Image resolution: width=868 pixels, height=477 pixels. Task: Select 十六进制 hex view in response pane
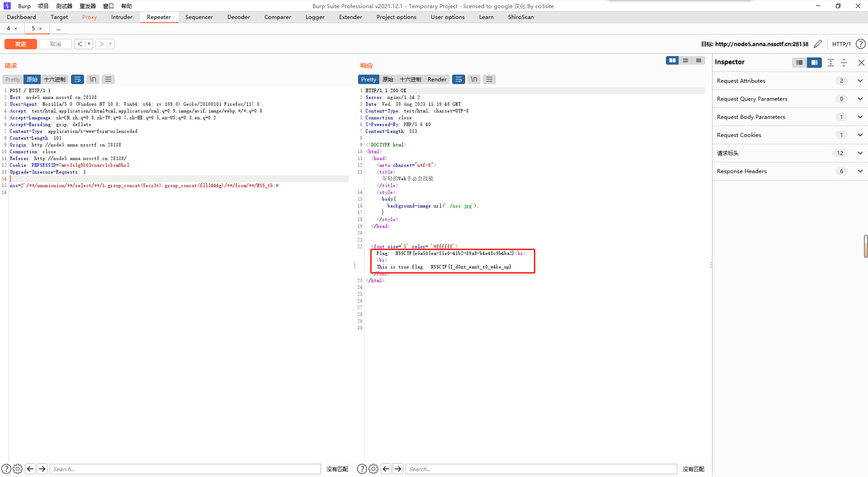(410, 80)
